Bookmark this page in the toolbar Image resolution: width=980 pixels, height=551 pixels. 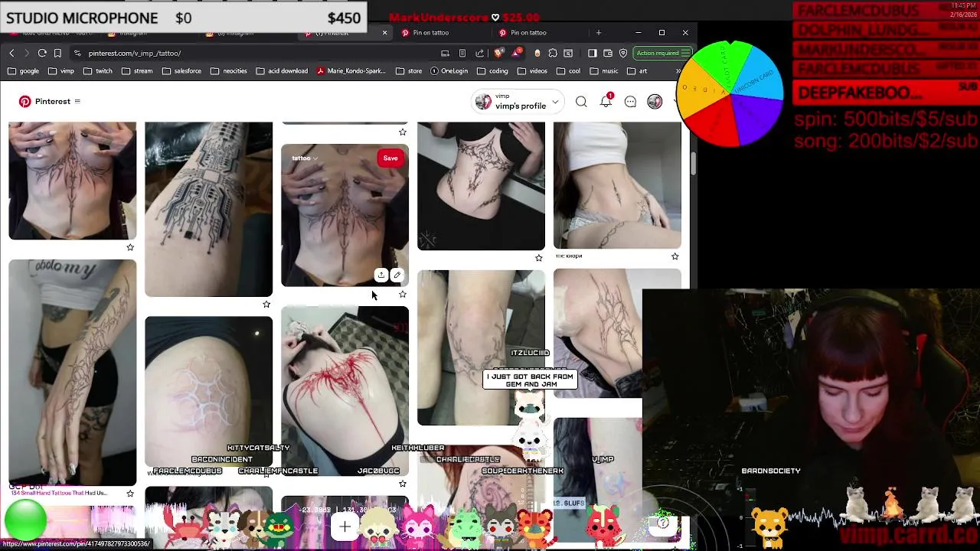(x=57, y=53)
